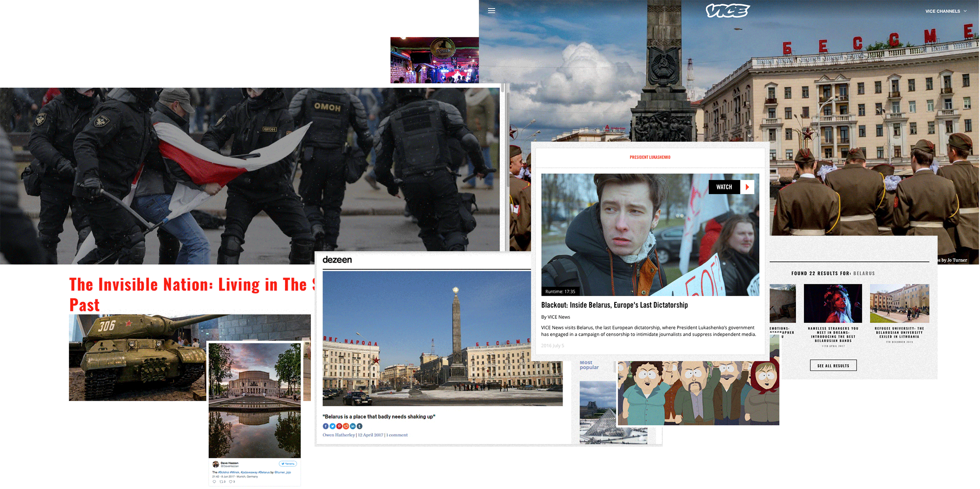
Task: Open the VICE hamburger menu
Action: tap(491, 11)
